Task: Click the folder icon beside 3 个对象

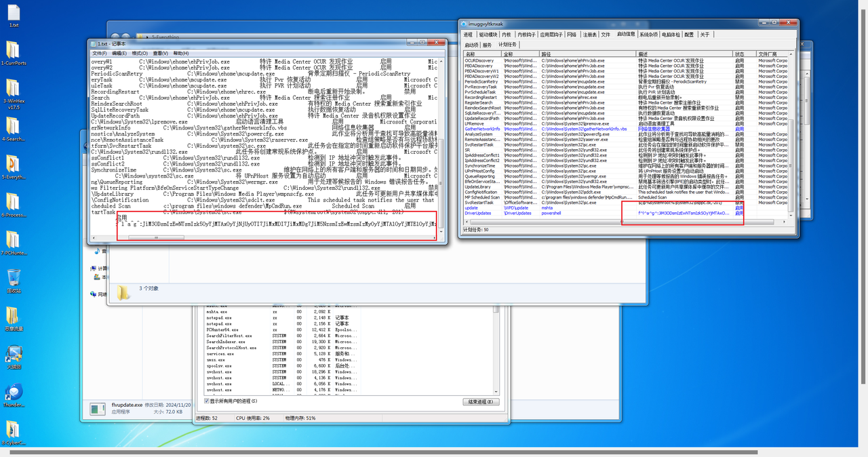Action: pyautogui.click(x=123, y=292)
